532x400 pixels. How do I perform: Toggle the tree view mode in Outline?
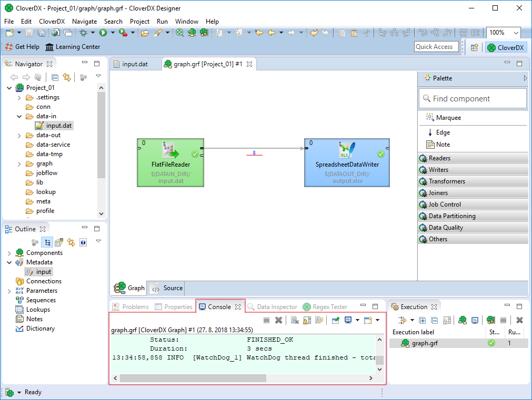pyautogui.click(x=47, y=242)
